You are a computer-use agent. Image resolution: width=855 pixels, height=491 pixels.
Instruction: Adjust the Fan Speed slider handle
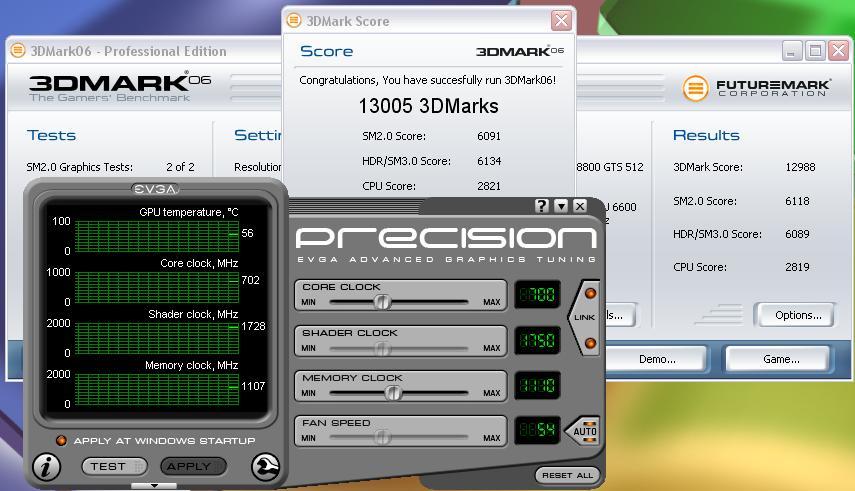(x=383, y=438)
